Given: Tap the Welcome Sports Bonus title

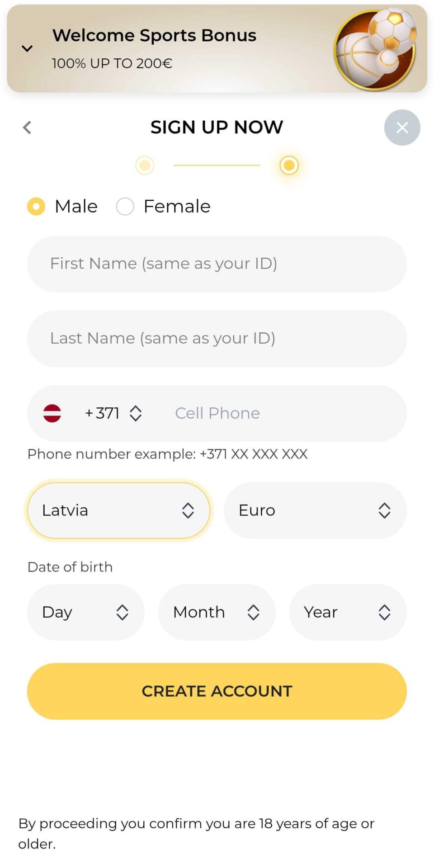Looking at the screenshot, I should (x=154, y=35).
